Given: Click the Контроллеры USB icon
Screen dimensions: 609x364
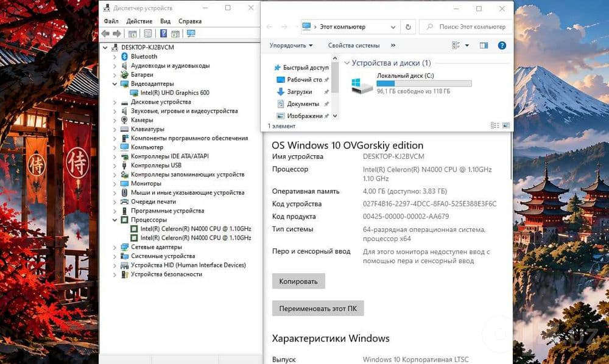Looking at the screenshot, I should (x=124, y=166).
